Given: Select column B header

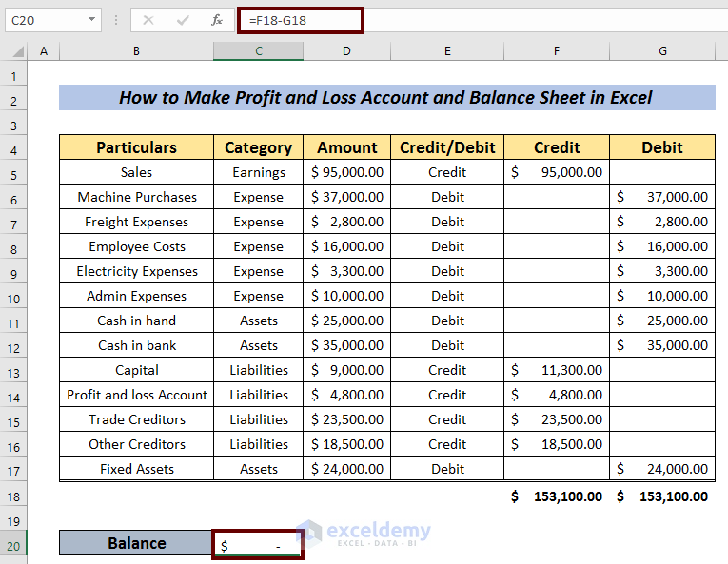Looking at the screenshot, I should [136, 51].
